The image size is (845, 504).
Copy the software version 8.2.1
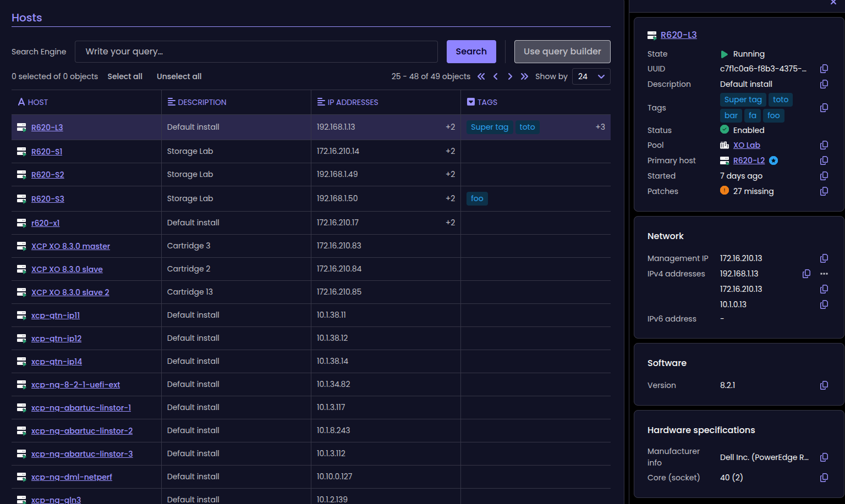pyautogui.click(x=824, y=385)
